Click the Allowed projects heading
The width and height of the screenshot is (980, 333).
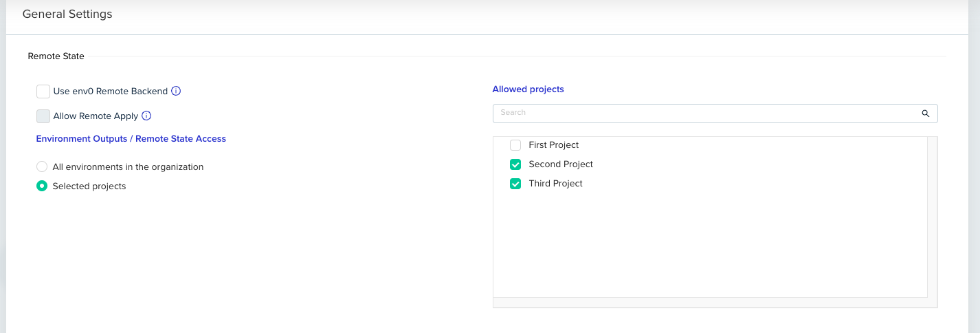(x=528, y=89)
